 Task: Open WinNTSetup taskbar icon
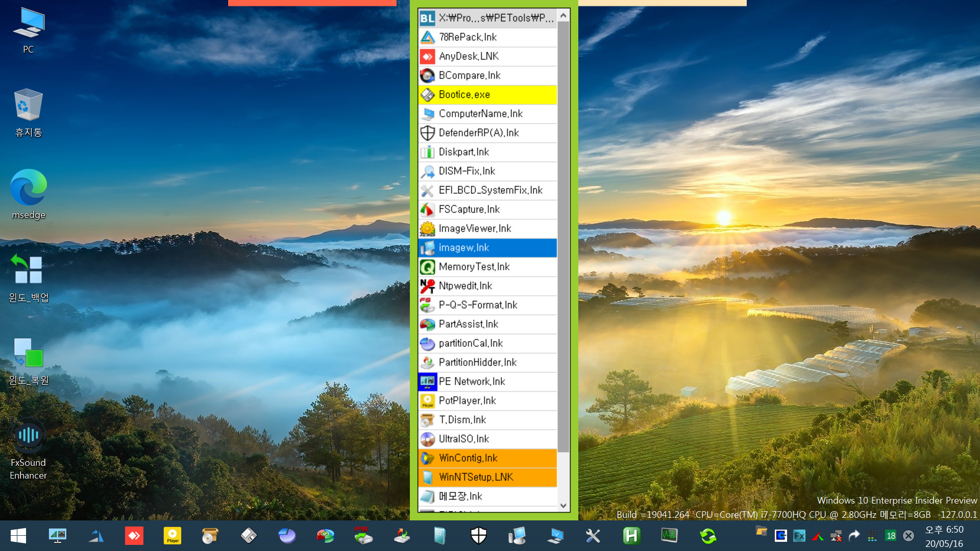pos(440,536)
